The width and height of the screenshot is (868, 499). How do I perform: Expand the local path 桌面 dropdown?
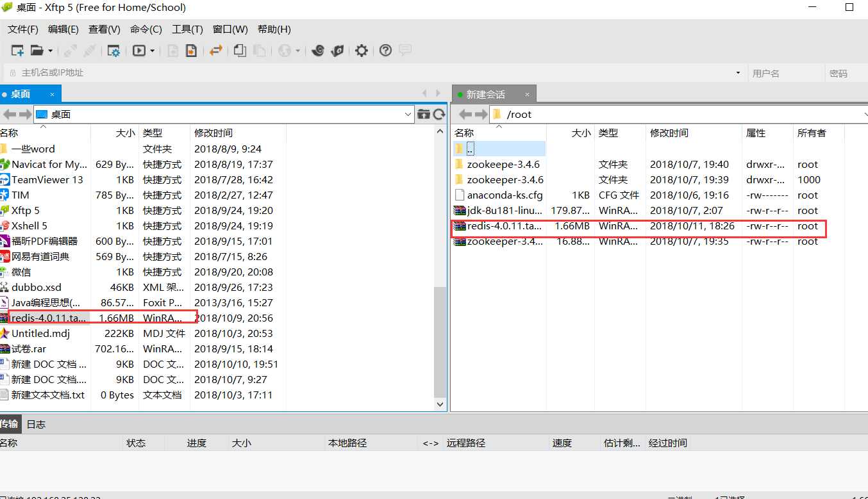[409, 114]
